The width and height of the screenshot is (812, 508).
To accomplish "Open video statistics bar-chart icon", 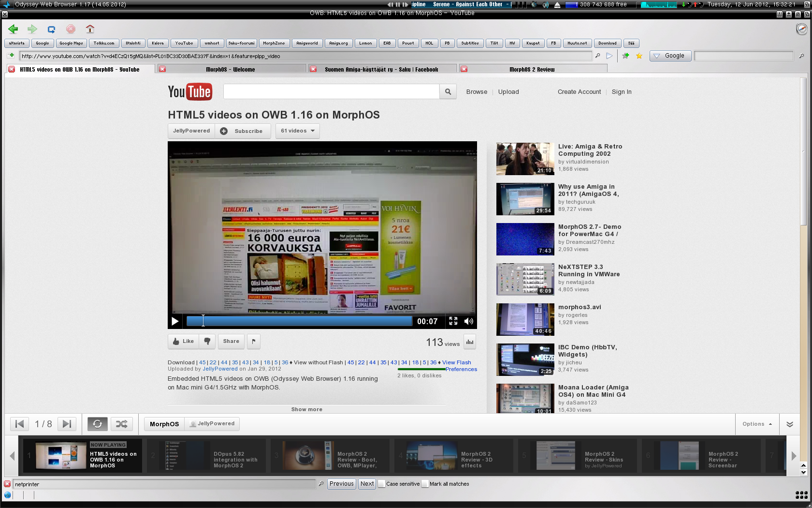I will tap(469, 342).
